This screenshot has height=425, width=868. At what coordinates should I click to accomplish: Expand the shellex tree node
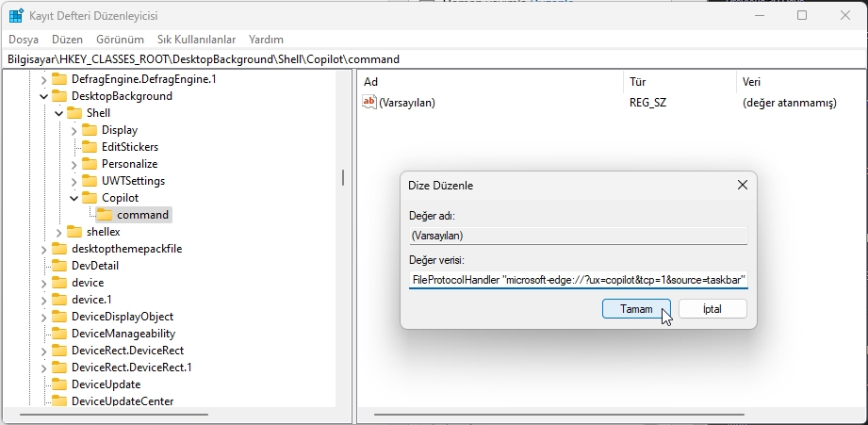[58, 232]
